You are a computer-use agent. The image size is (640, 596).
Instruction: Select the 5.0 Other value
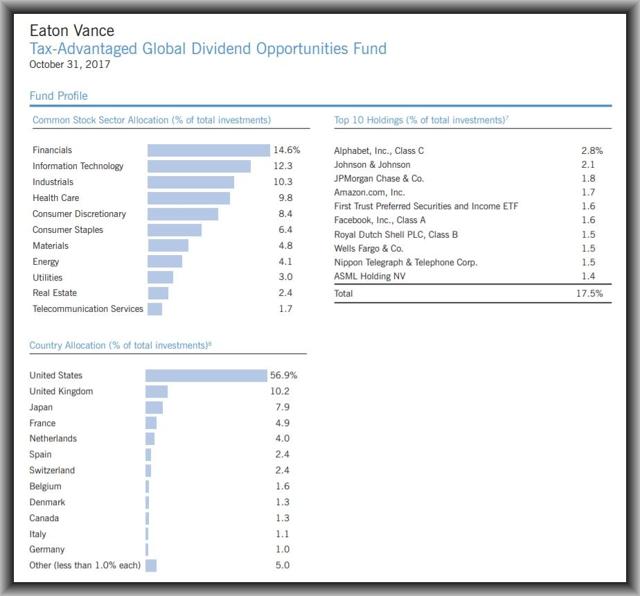pos(282,565)
